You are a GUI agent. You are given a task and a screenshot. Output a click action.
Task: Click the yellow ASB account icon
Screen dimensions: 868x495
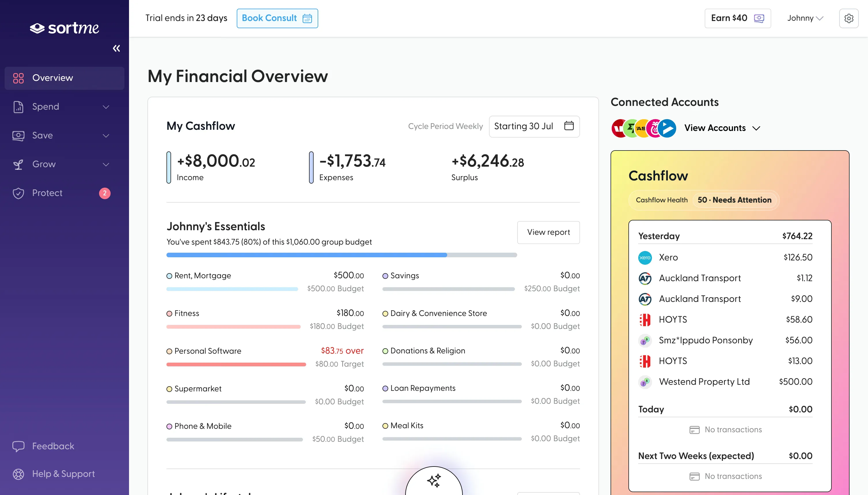(641, 128)
